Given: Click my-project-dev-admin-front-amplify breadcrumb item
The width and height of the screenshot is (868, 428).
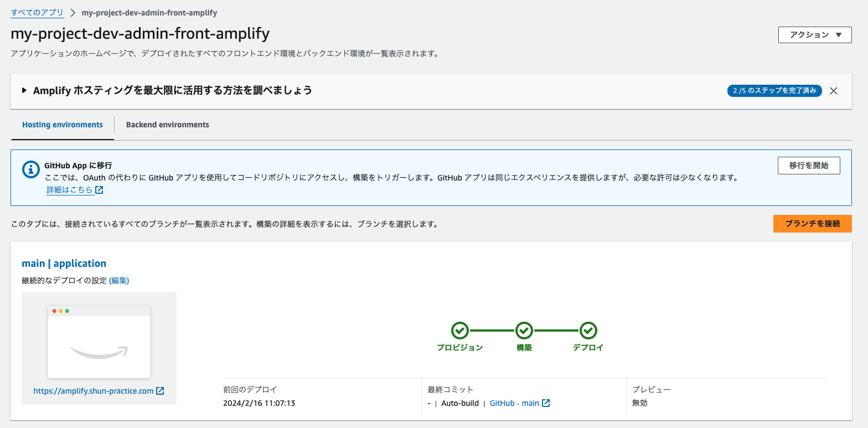Looking at the screenshot, I should tap(149, 12).
